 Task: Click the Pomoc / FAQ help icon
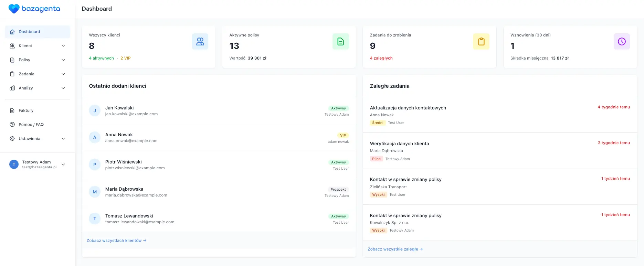click(12, 125)
